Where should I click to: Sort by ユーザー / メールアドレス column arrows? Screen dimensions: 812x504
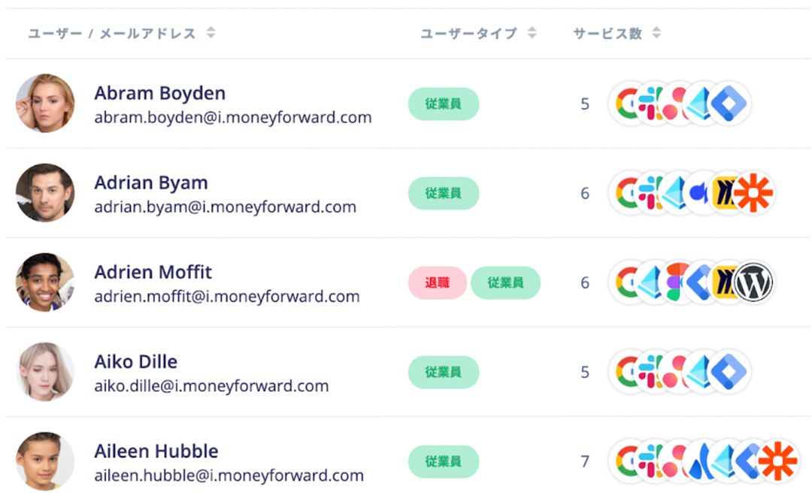coord(211,33)
